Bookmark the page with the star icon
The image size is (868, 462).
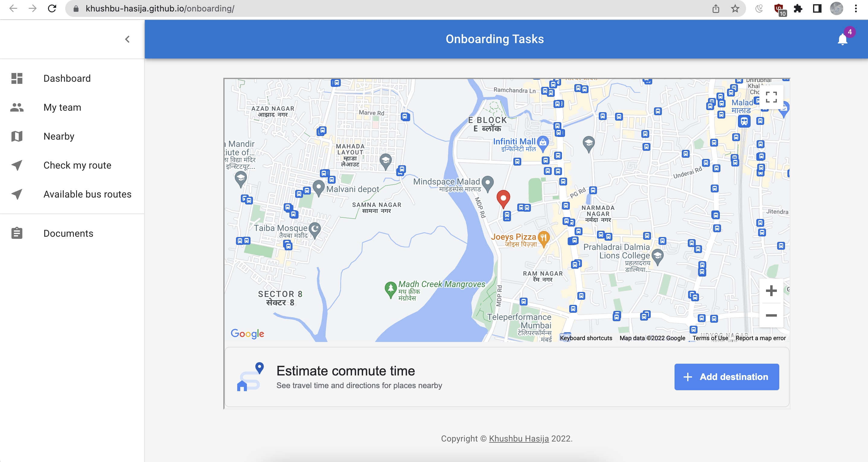(735, 8)
